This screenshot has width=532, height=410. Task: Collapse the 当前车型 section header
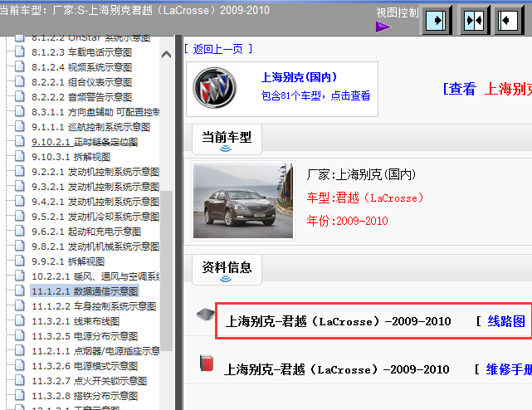coord(227,139)
